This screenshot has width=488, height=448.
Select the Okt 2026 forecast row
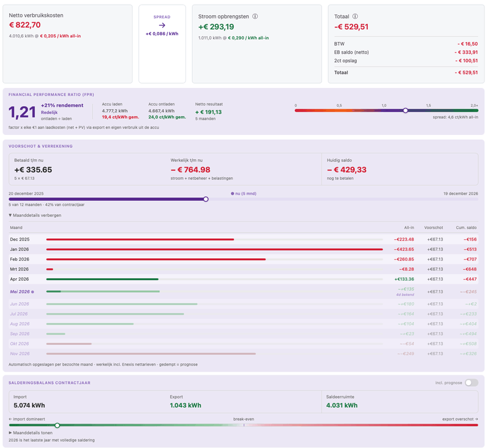243,344
